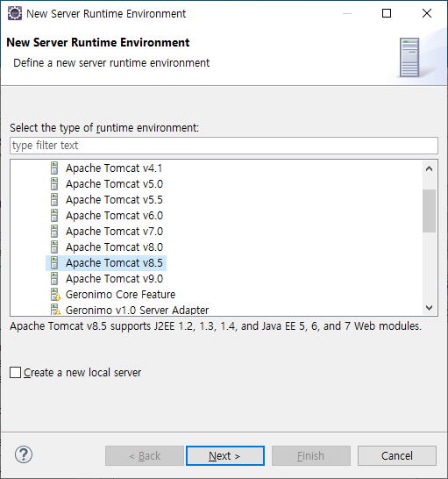Click the Geronimo v1.0 Server Adapter icon
This screenshot has width=448, height=479.
(x=55, y=310)
